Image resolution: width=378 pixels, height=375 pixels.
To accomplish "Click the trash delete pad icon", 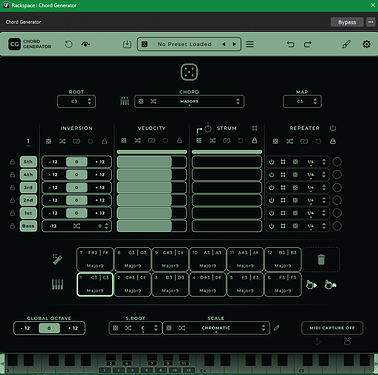I will click(321, 259).
